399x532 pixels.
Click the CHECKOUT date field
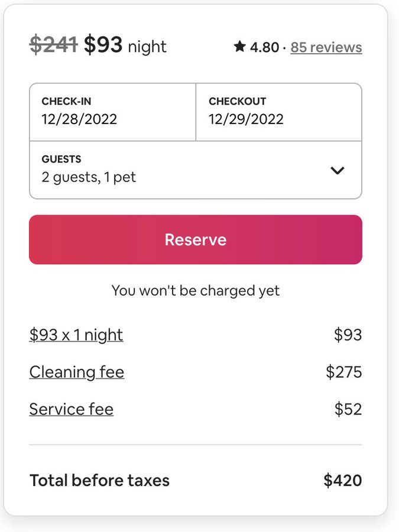pos(278,112)
